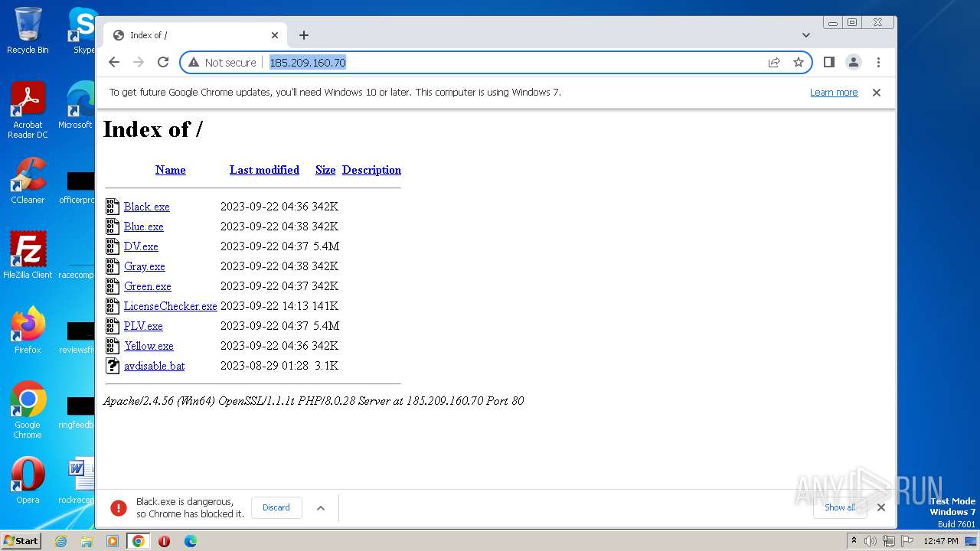The width and height of the screenshot is (980, 551).
Task: Sort listing by Description column
Action: (371, 170)
